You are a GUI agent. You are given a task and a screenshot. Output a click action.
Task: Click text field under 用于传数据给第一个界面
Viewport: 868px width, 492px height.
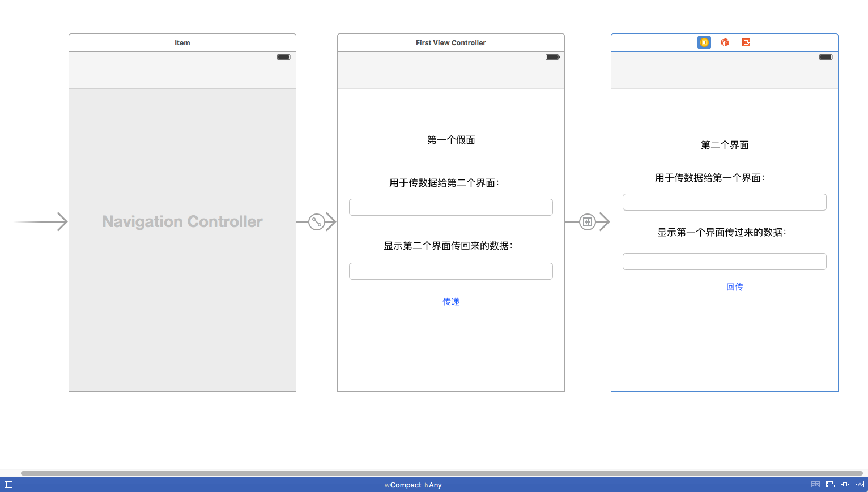[x=725, y=202]
